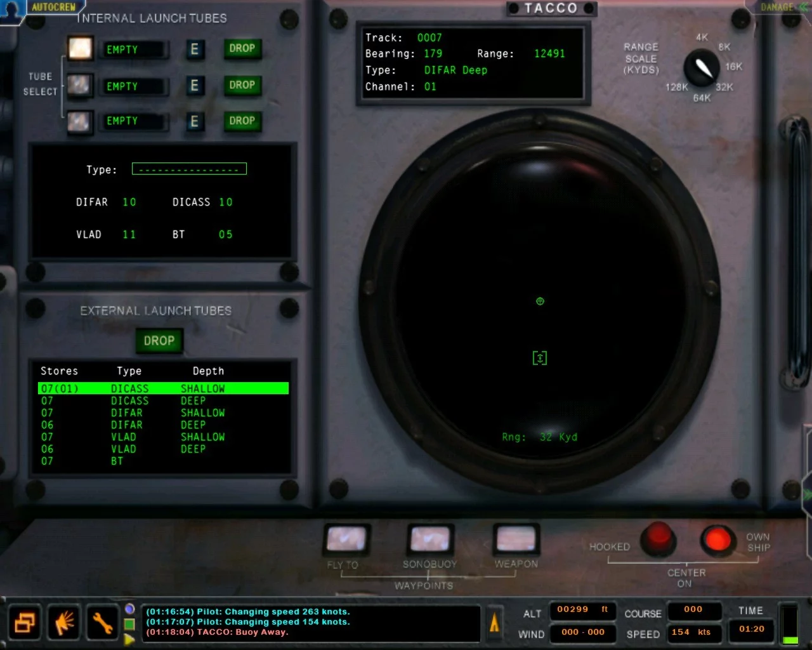The width and height of the screenshot is (812, 650).
Task: Click the orange station-switch icon in bottom bar
Action: click(26, 623)
